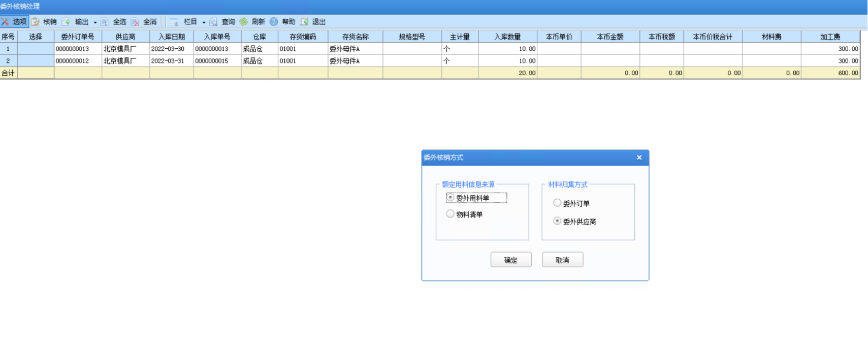Click row header number 1
The width and height of the screenshot is (868, 339).
pos(8,49)
